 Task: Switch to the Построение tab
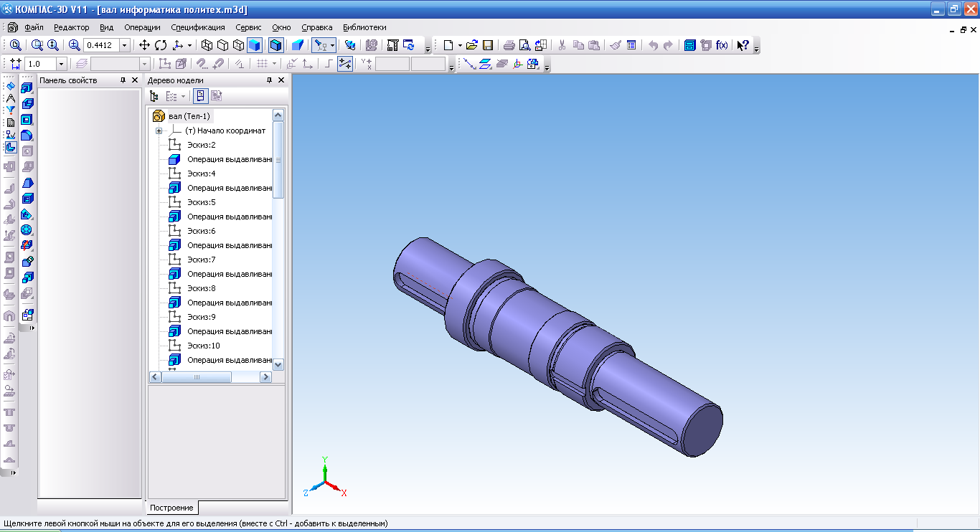171,508
